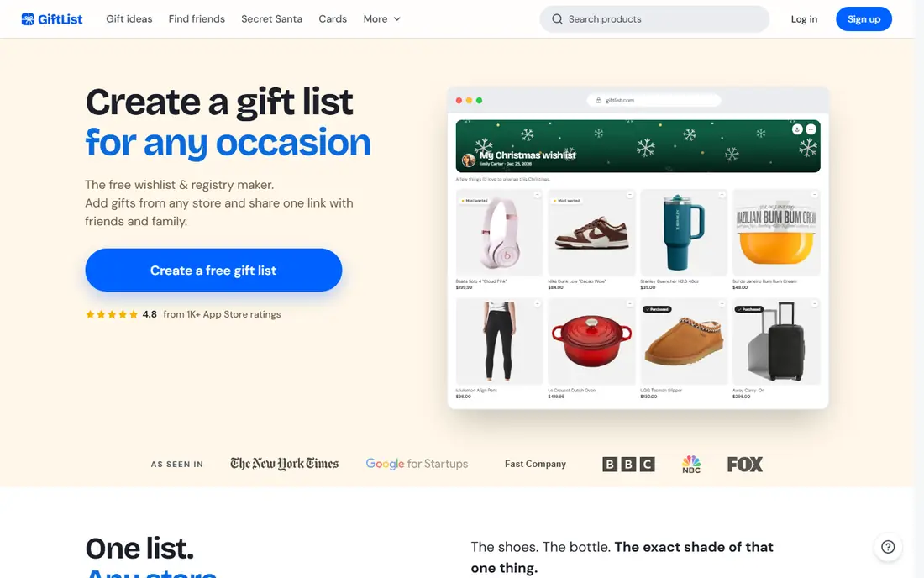
Task: Click the five-star rating icons
Action: pos(112,314)
